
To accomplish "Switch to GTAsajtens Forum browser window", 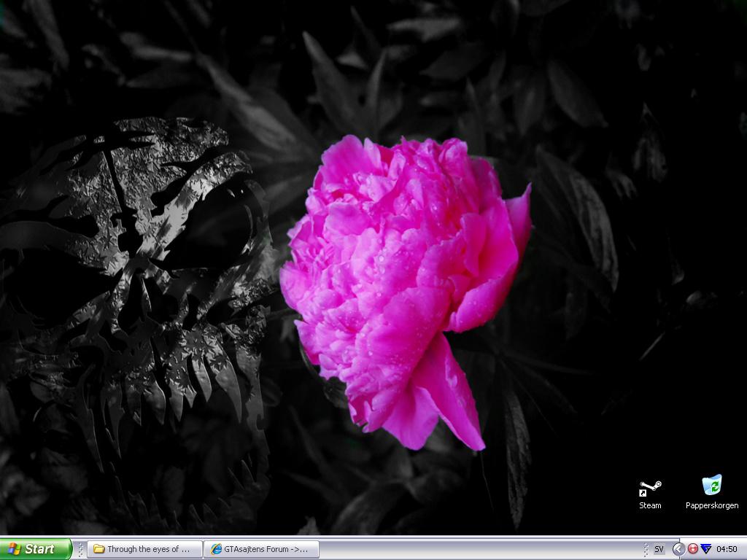I will 261,549.
